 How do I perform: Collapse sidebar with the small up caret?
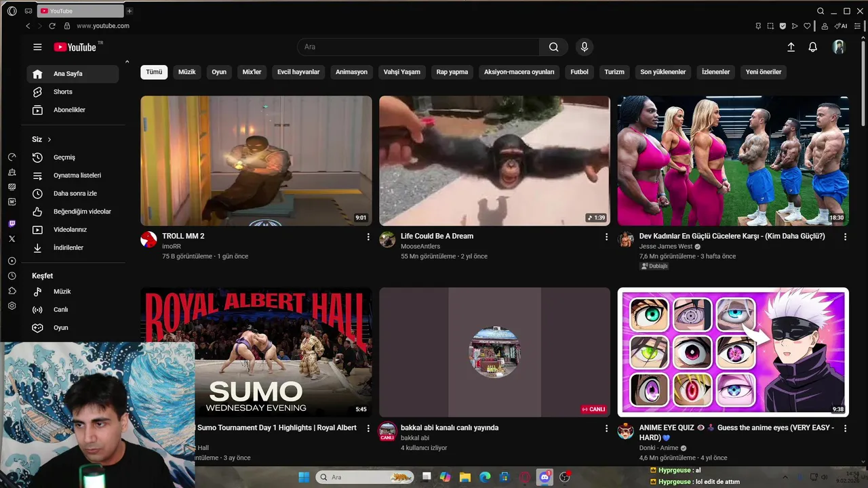127,62
